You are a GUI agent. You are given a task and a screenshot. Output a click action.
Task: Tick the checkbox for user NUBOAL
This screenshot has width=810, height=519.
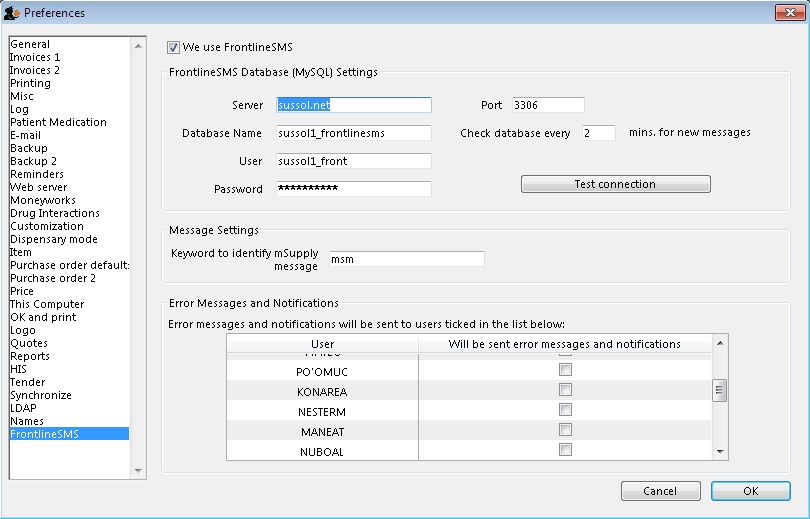[565, 450]
